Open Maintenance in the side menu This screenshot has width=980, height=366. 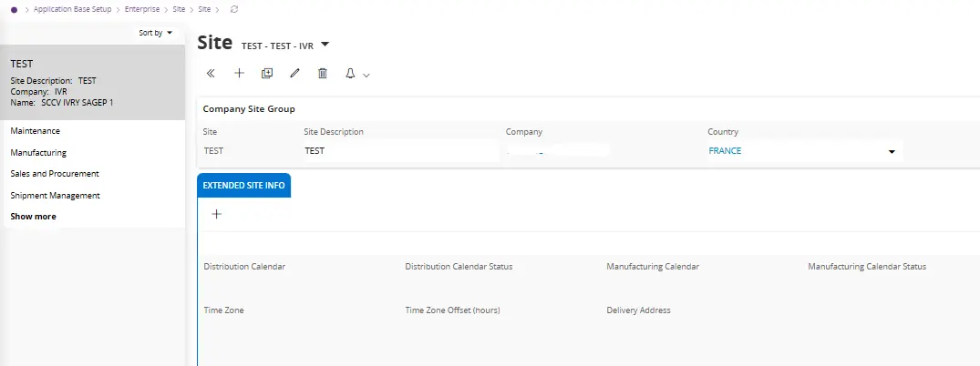coord(36,131)
